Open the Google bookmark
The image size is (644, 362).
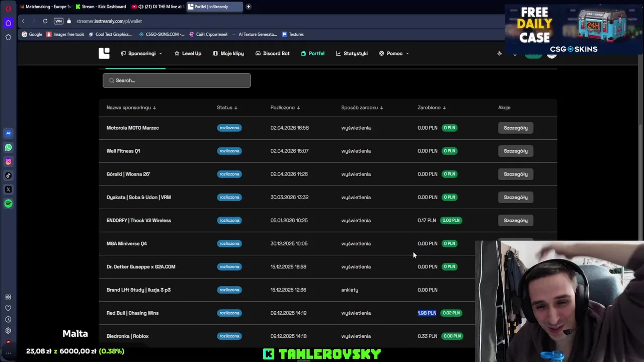32,34
